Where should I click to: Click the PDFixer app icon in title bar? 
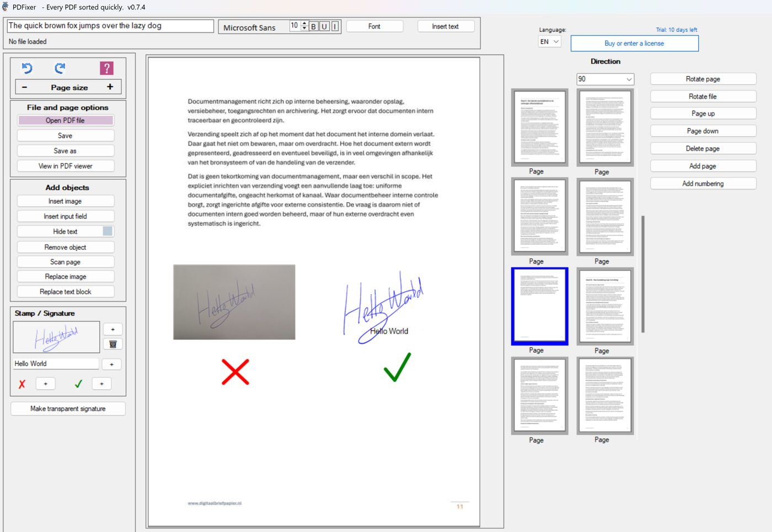pos(5,7)
